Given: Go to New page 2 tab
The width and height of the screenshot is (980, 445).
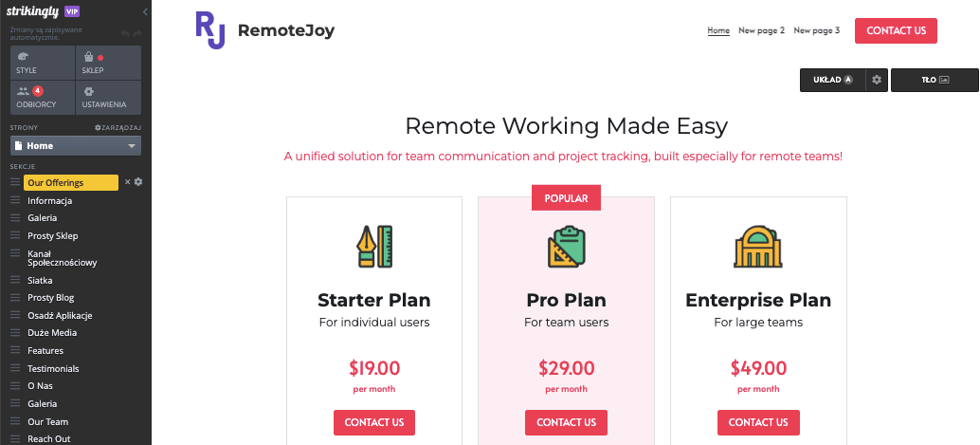Looking at the screenshot, I should (x=761, y=30).
